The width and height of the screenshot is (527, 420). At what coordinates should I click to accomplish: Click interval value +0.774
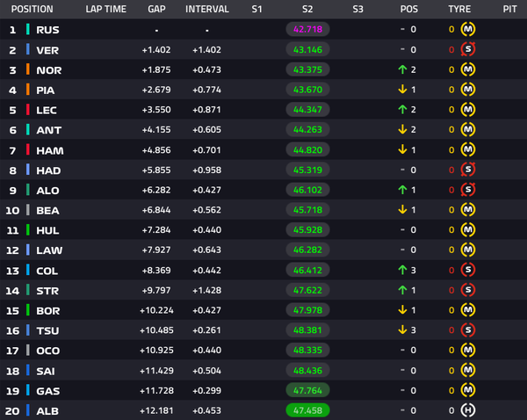click(206, 90)
